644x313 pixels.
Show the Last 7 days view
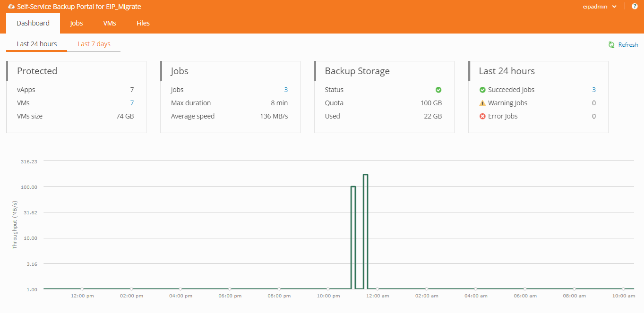pyautogui.click(x=94, y=44)
